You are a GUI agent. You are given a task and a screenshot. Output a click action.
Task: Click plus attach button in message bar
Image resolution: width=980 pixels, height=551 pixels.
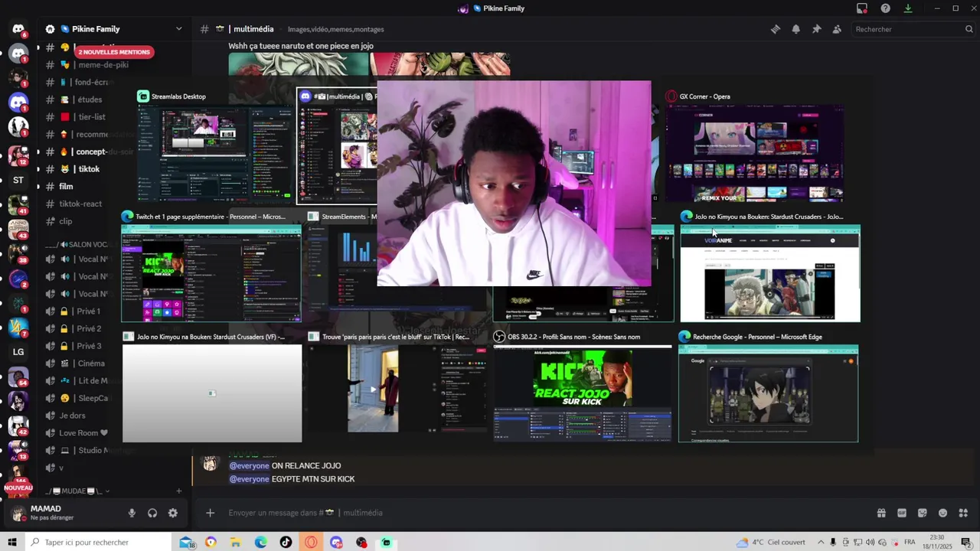[x=210, y=513]
